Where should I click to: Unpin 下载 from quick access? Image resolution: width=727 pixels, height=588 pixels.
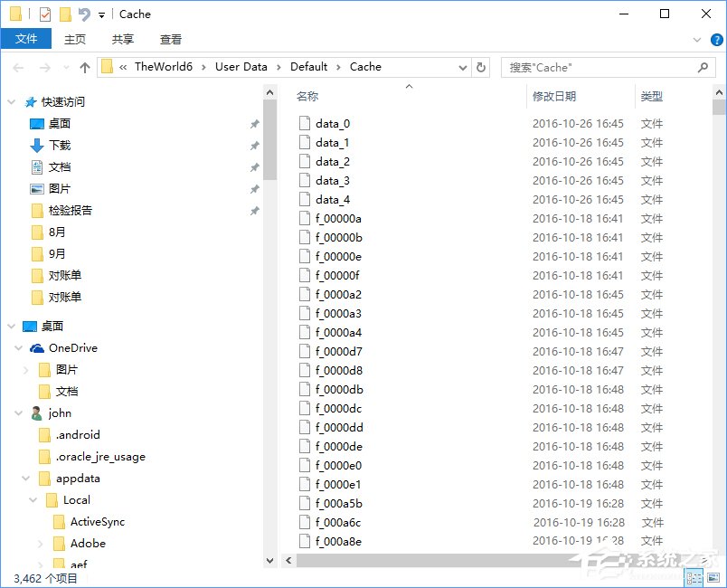pos(255,146)
